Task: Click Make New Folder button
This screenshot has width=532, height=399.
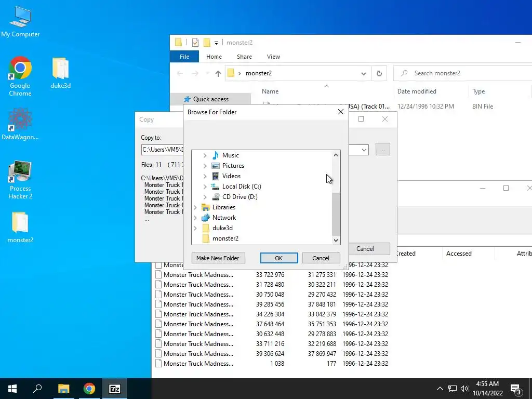Action: point(218,258)
